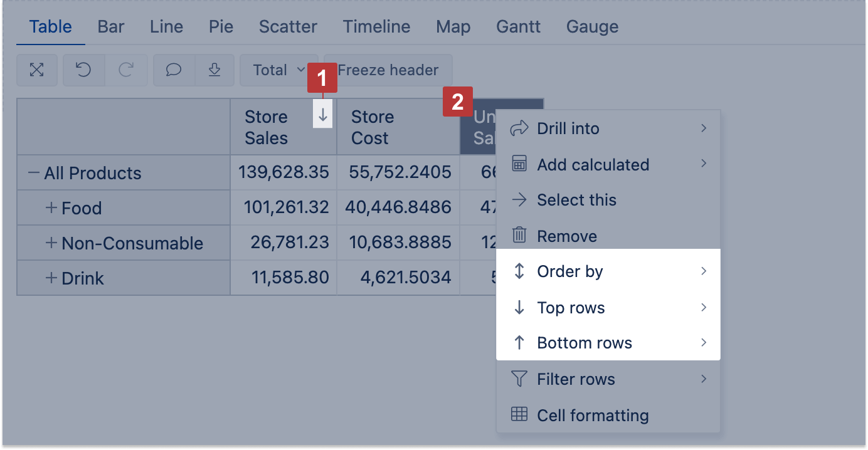This screenshot has width=868, height=450.
Task: Click the redo arrow icon
Action: pyautogui.click(x=126, y=70)
